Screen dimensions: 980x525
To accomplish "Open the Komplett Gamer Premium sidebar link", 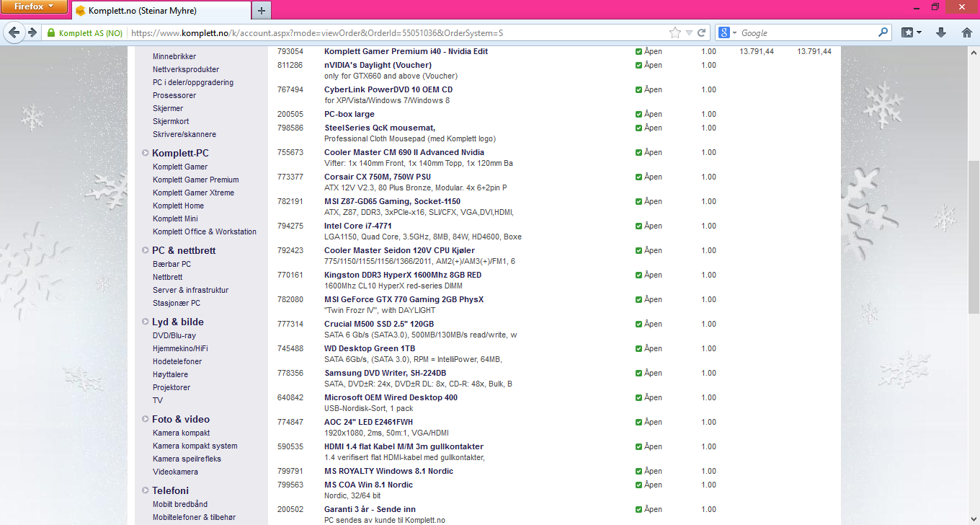I will point(196,180).
